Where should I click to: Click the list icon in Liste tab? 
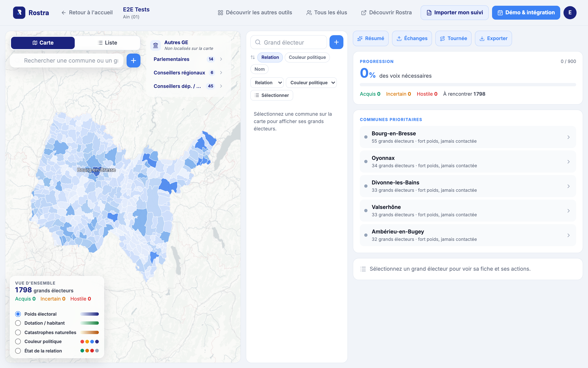[100, 43]
